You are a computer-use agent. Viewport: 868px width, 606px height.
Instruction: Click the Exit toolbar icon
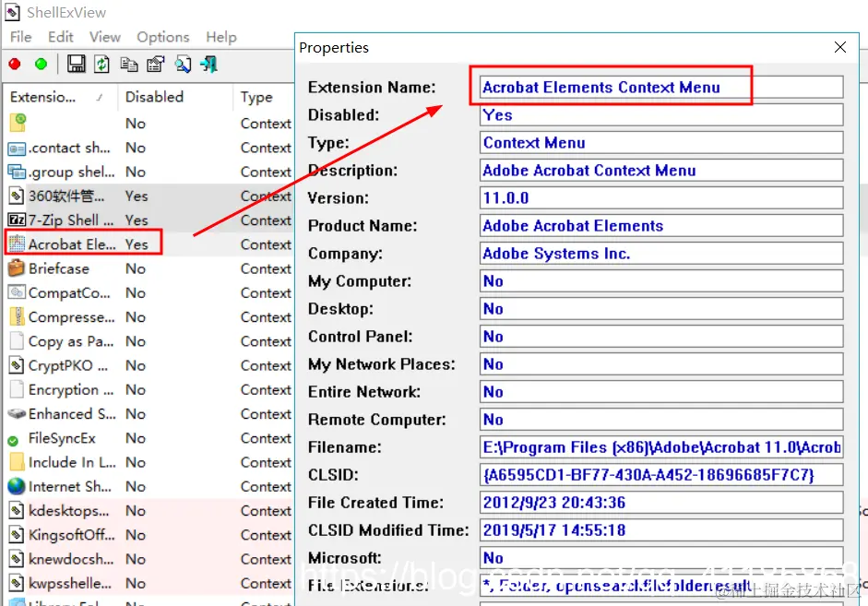point(209,65)
